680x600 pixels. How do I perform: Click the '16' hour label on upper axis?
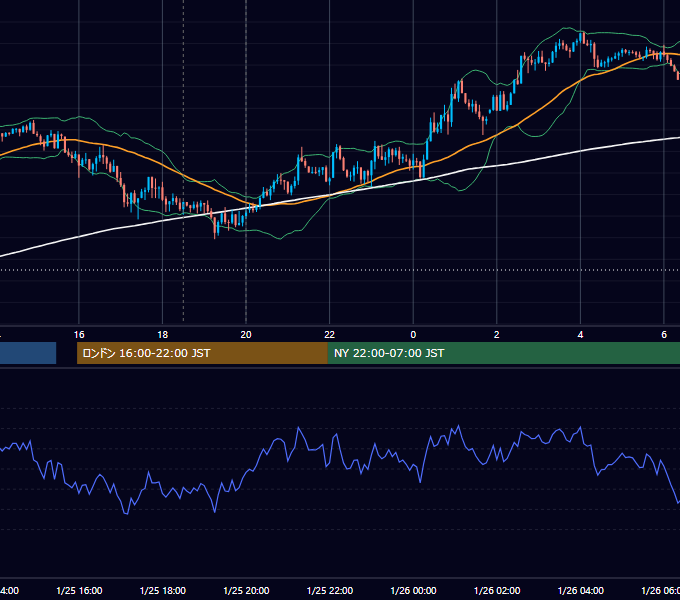coord(79,335)
